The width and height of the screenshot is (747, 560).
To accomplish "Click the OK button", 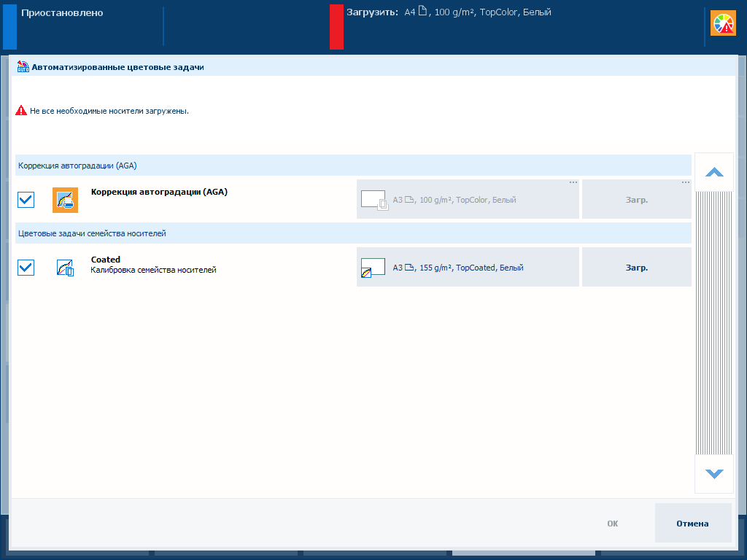I will point(613,524).
